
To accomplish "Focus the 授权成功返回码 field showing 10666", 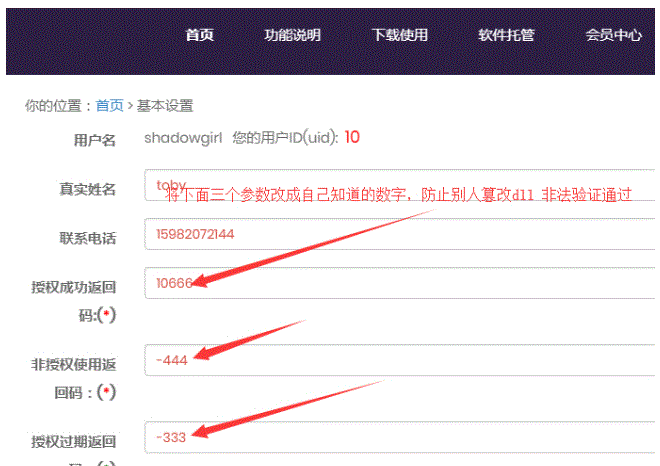I will [x=400, y=283].
